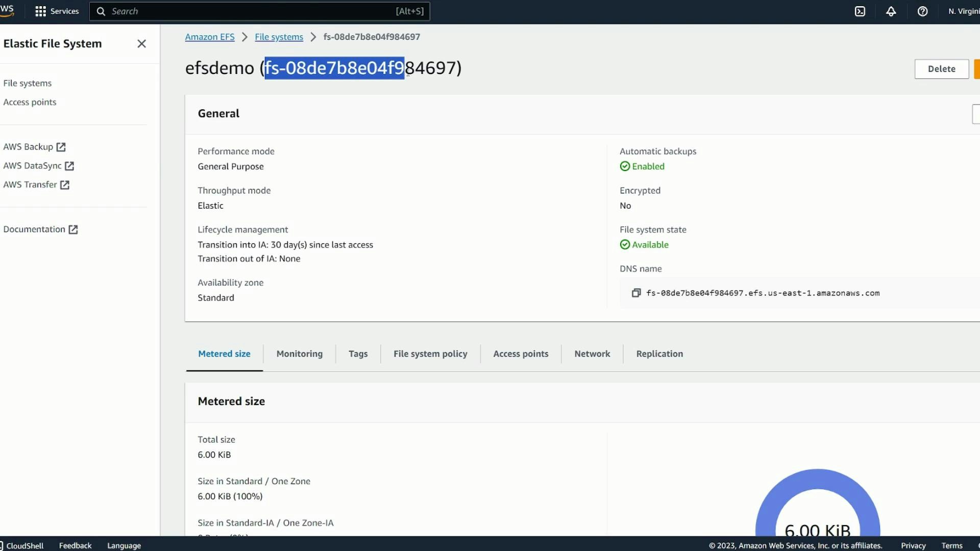
Task: Copy the DNS name using the copy icon
Action: tap(636, 293)
